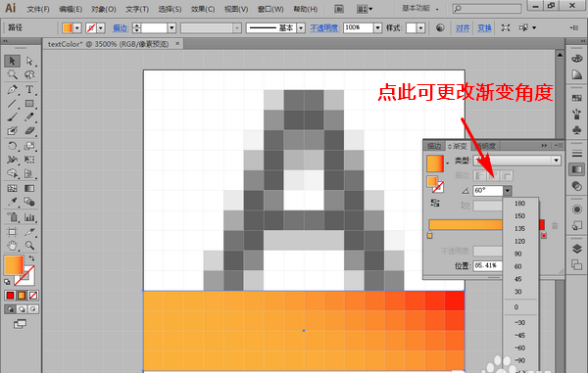Open the 效果(C) menu
588x373 pixels.
click(x=203, y=9)
